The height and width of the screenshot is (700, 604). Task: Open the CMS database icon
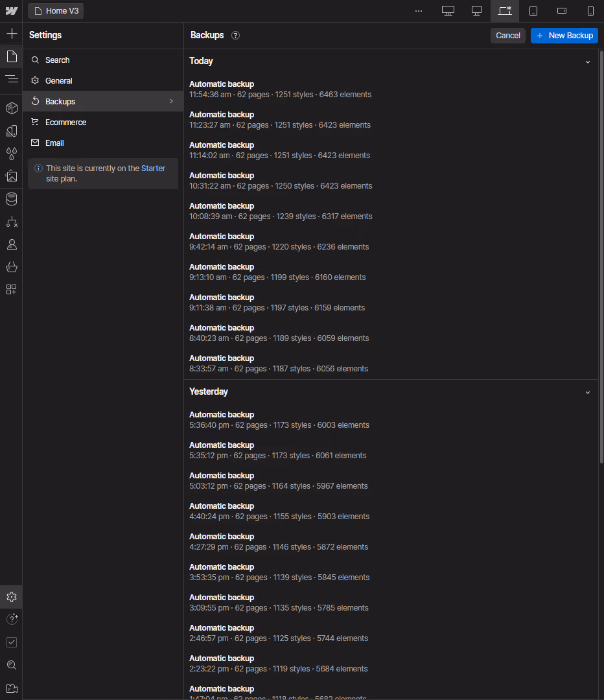pyautogui.click(x=12, y=199)
